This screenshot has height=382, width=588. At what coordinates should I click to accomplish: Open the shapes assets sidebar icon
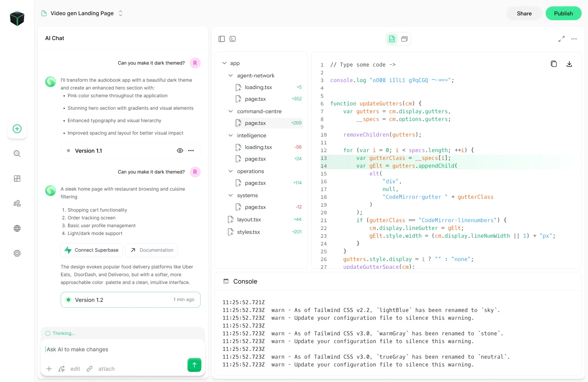[x=17, y=203]
